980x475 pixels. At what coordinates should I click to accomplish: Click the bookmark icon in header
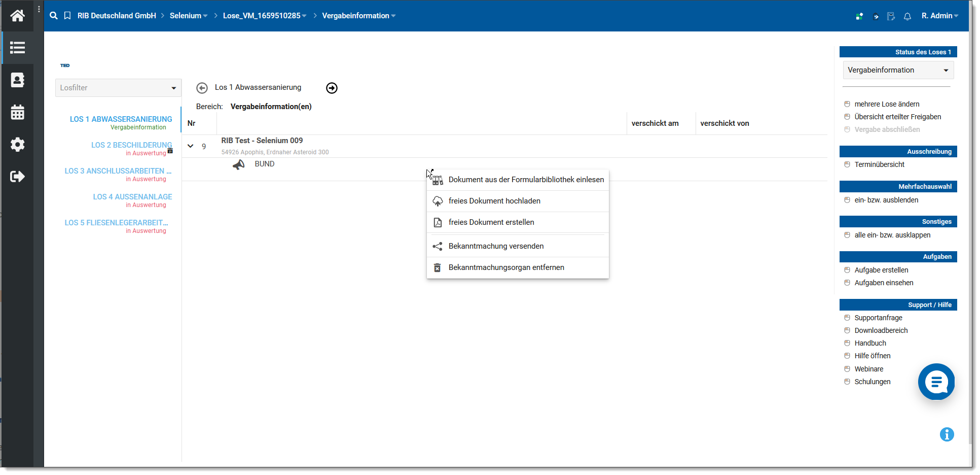tap(67, 16)
